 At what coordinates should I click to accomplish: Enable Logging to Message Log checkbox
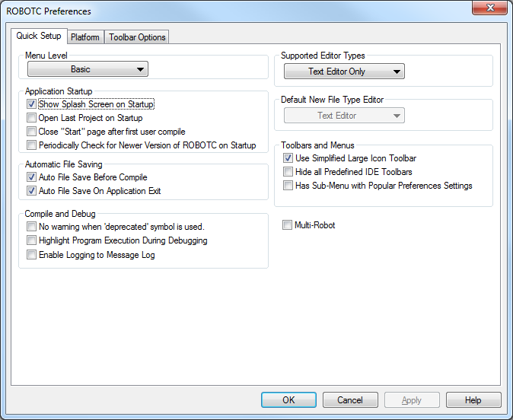(x=31, y=255)
